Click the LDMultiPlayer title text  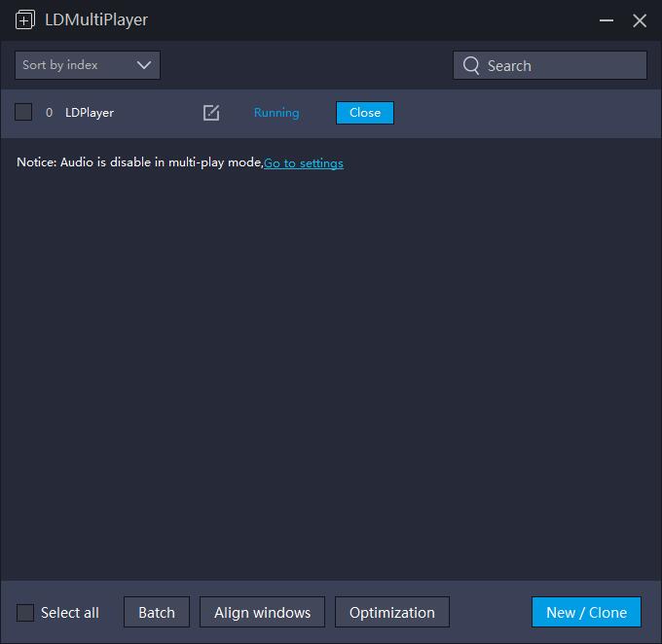pyautogui.click(x=96, y=19)
